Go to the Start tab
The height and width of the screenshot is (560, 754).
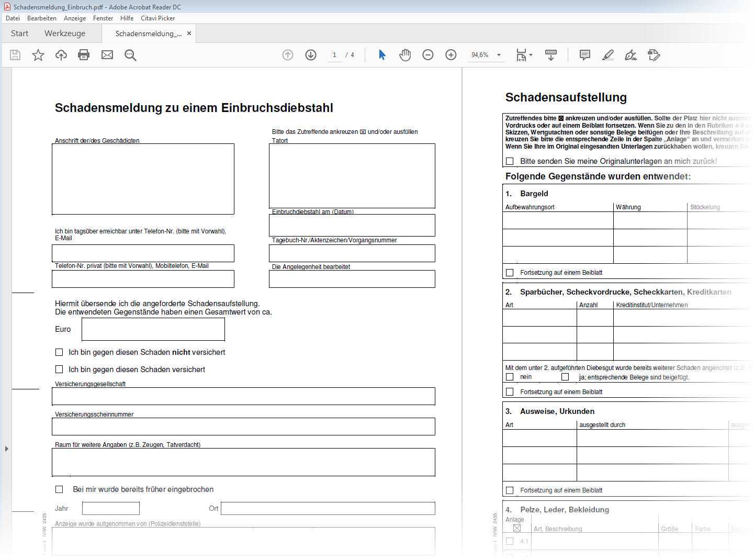[20, 33]
